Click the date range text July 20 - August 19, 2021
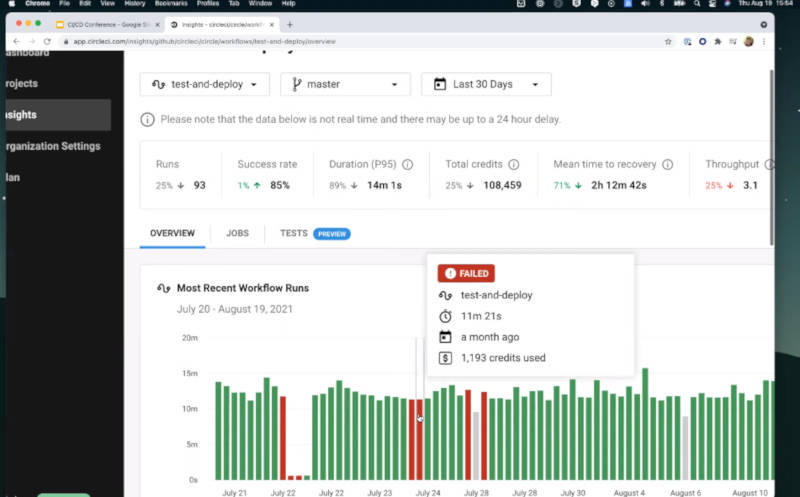The image size is (800, 497). point(235,309)
